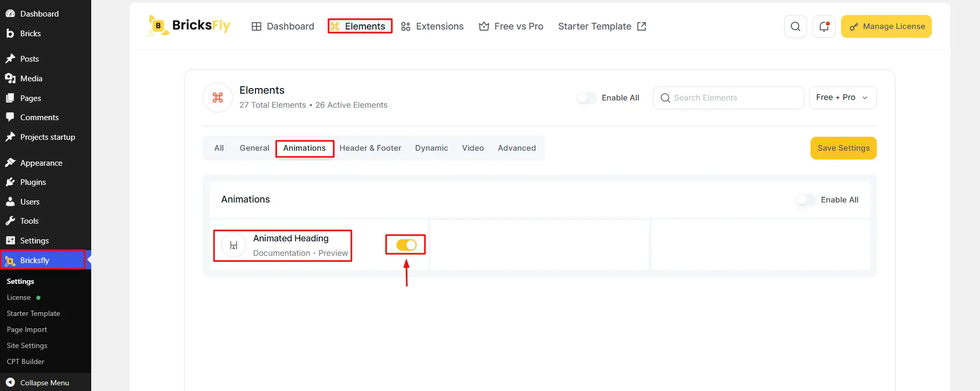
Task: Click the Posts pin icon
Action: coord(10,59)
